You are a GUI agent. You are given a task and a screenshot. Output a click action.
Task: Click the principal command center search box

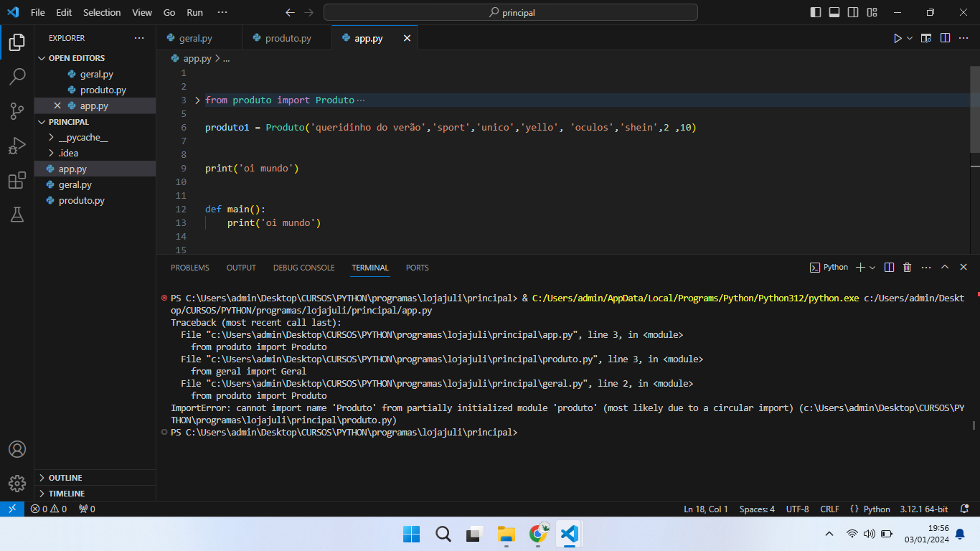(x=511, y=12)
